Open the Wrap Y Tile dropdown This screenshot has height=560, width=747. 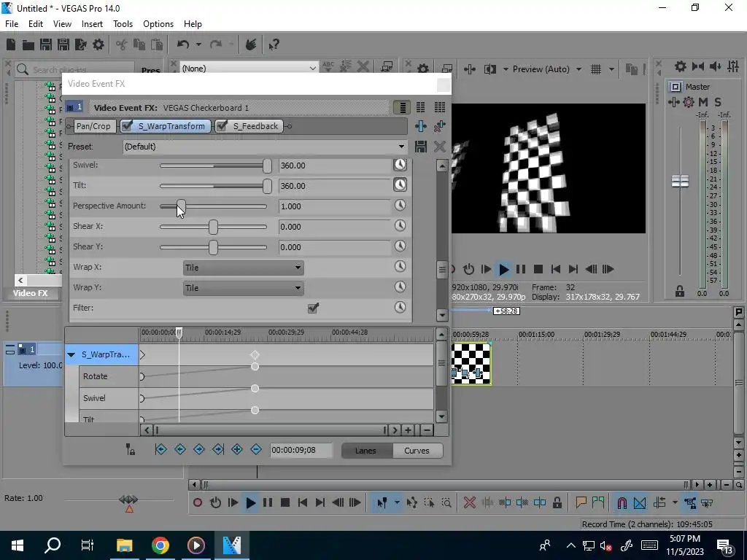pyautogui.click(x=244, y=288)
